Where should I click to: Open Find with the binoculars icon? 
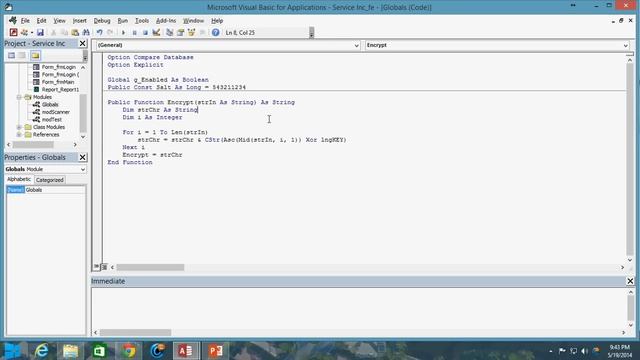pos(86,32)
